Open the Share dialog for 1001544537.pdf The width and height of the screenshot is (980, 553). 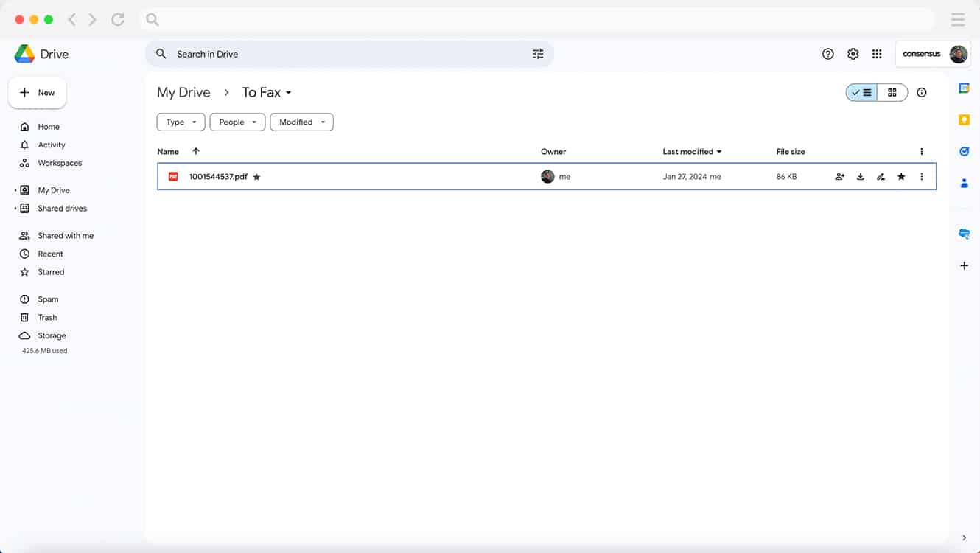pos(839,176)
